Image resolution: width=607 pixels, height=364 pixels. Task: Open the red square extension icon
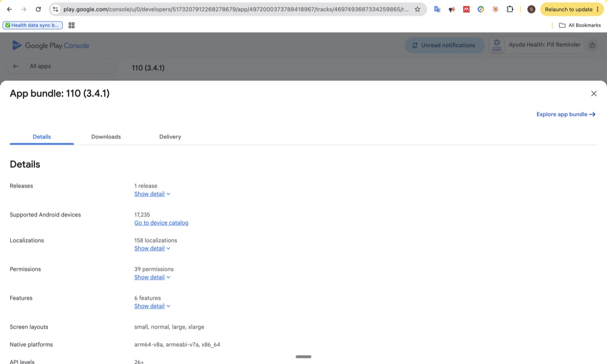466,9
